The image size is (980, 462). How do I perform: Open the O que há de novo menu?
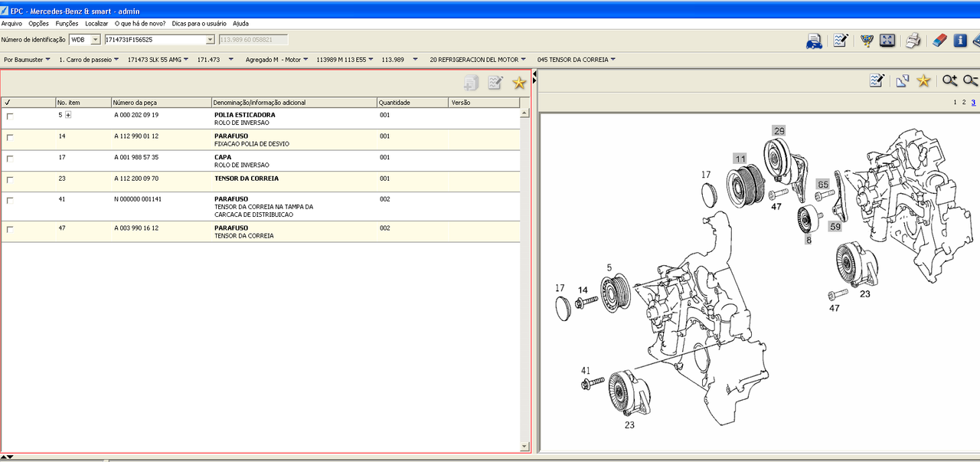pyautogui.click(x=140, y=24)
